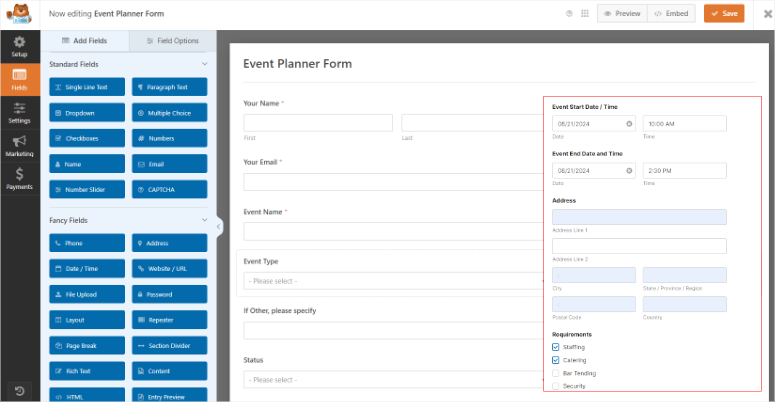Add a Dropdown field

pyautogui.click(x=87, y=113)
